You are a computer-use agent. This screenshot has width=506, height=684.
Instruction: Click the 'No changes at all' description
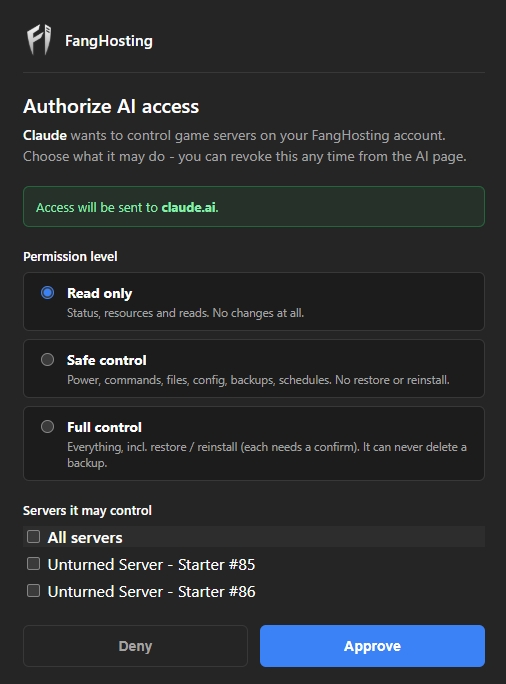tap(258, 313)
